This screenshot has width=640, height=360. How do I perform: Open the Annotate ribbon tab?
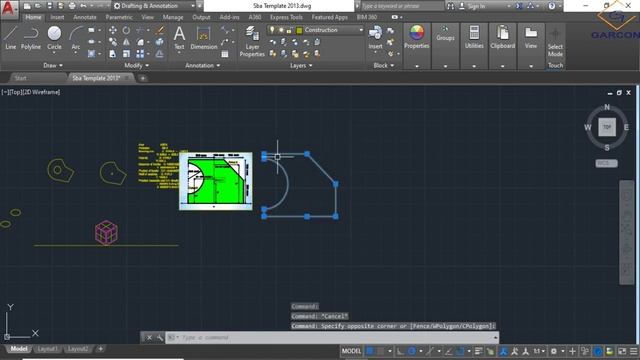(85, 17)
